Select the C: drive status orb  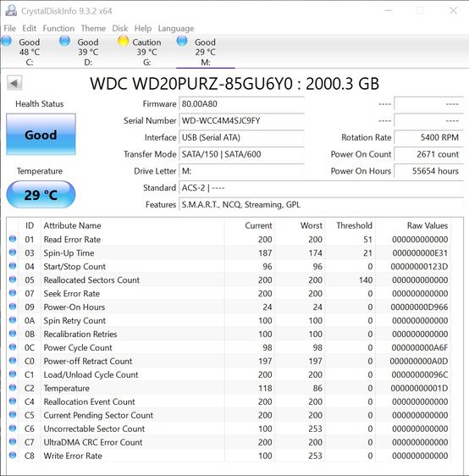7,41
